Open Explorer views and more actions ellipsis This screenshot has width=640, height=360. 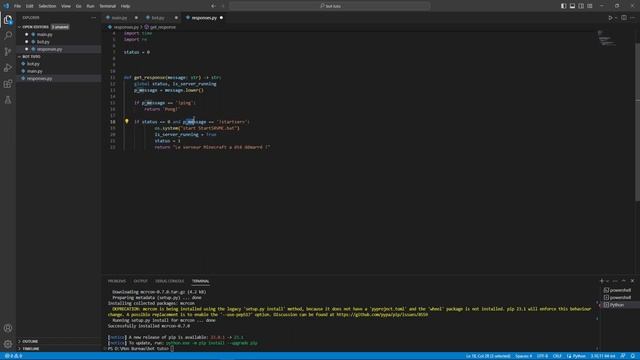(x=93, y=18)
